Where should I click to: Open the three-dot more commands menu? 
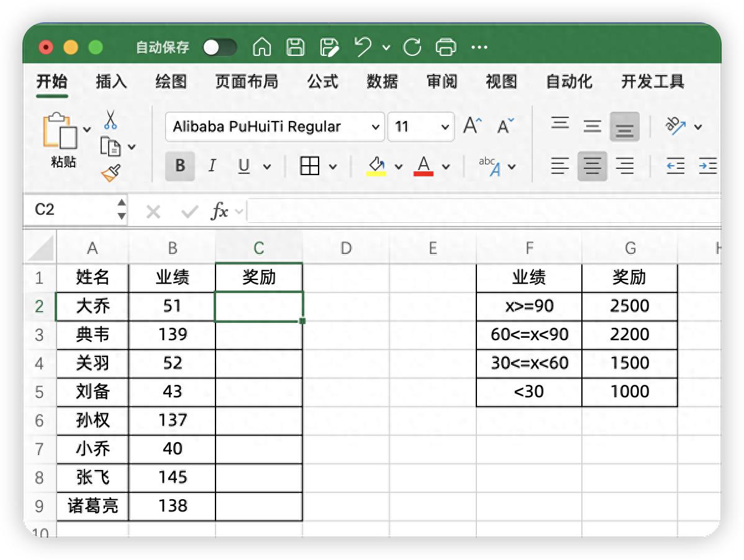[x=479, y=47]
